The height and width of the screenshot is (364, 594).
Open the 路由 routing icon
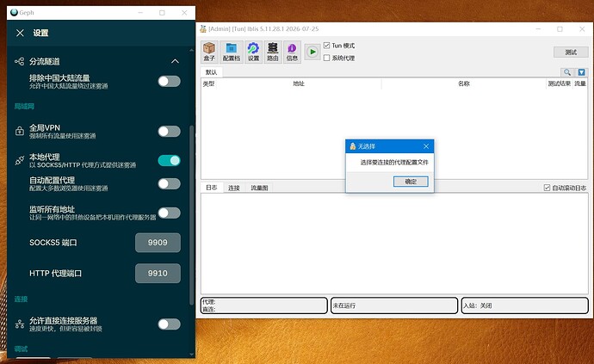pos(272,52)
